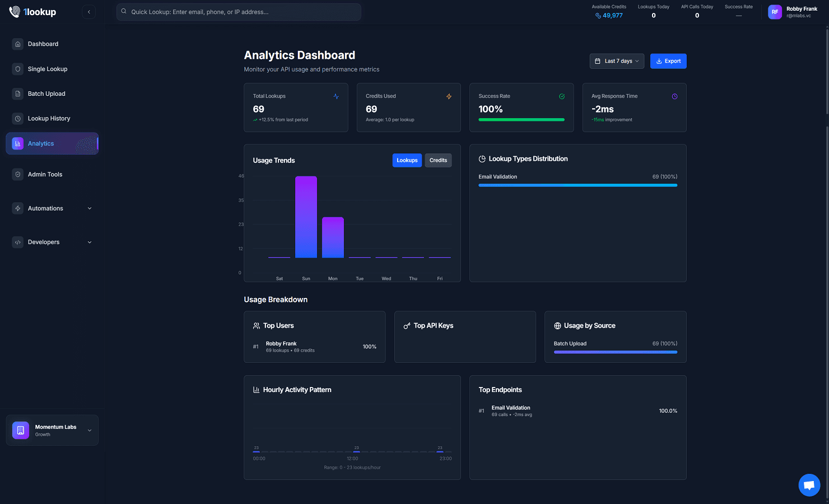Click the 1lookup fingerprint logo icon
This screenshot has height=504, width=829.
point(15,12)
